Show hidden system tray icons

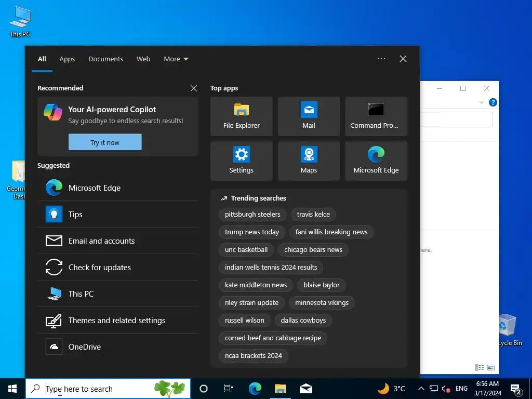421,389
